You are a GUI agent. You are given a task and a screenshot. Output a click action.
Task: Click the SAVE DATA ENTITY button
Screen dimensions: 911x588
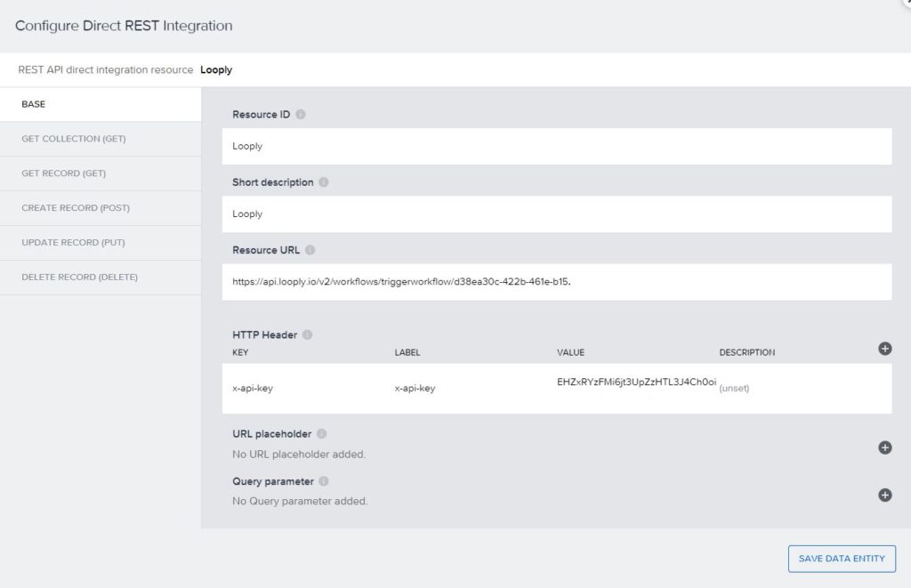click(842, 559)
